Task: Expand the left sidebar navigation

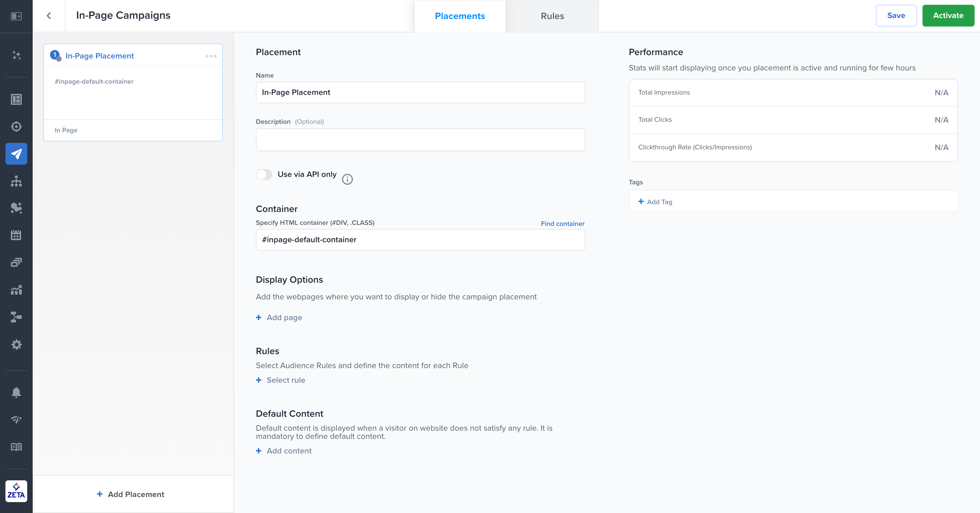Action: pyautogui.click(x=16, y=16)
